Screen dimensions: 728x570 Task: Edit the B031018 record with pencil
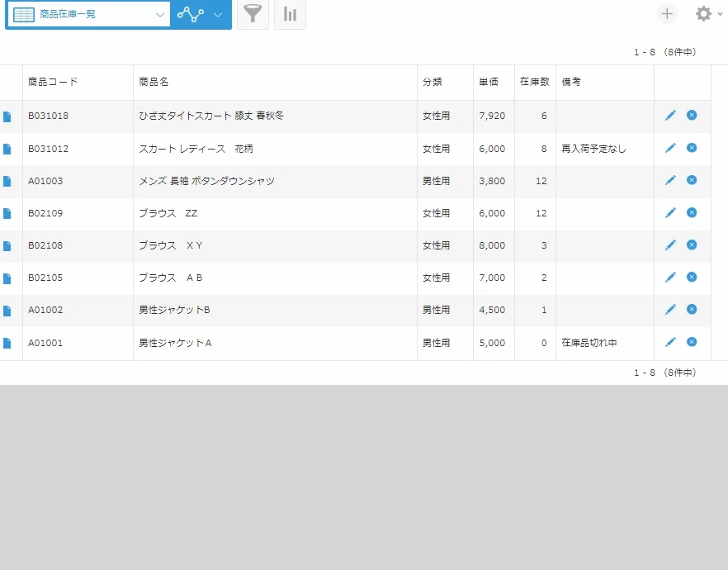(x=670, y=115)
